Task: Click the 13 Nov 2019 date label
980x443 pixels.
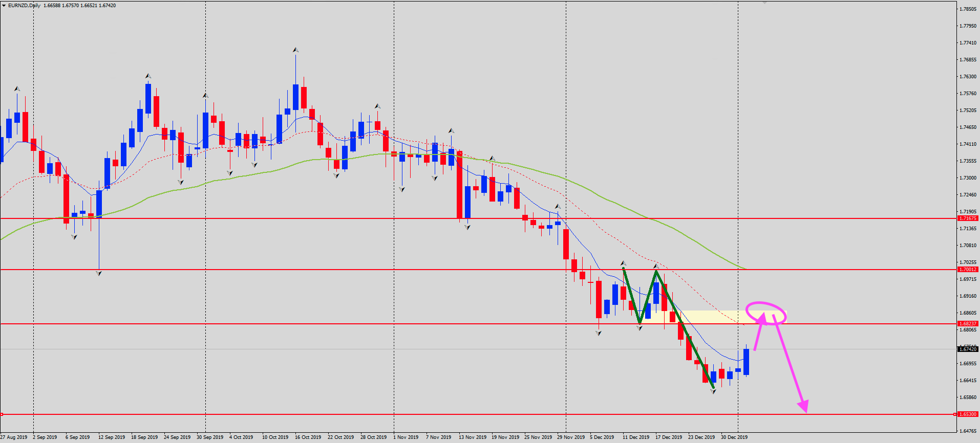Action: (473, 437)
